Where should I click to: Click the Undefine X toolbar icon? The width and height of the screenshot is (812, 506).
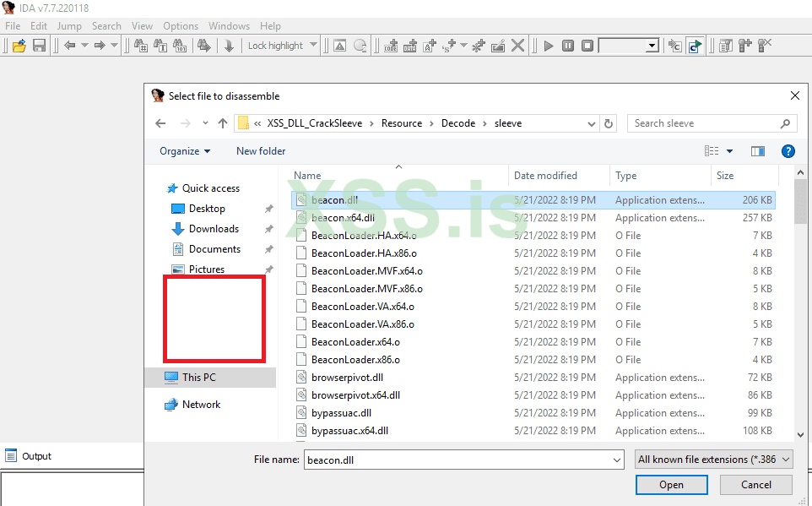point(517,46)
